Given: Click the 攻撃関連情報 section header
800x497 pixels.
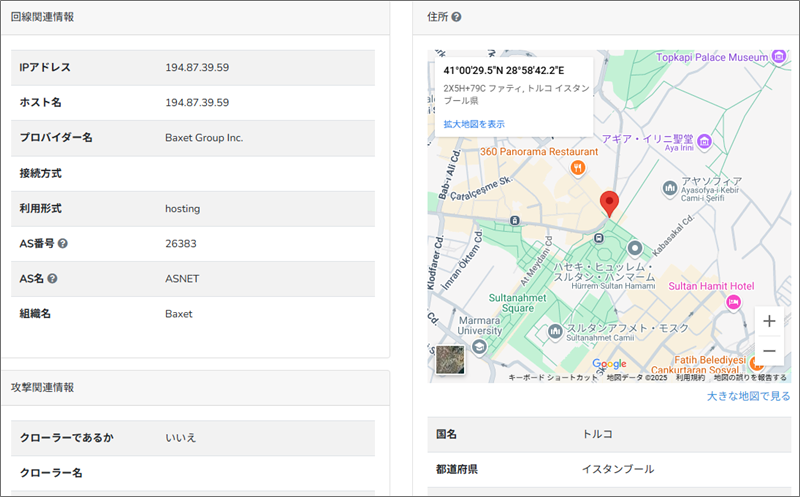Looking at the screenshot, I should click(x=42, y=387).
